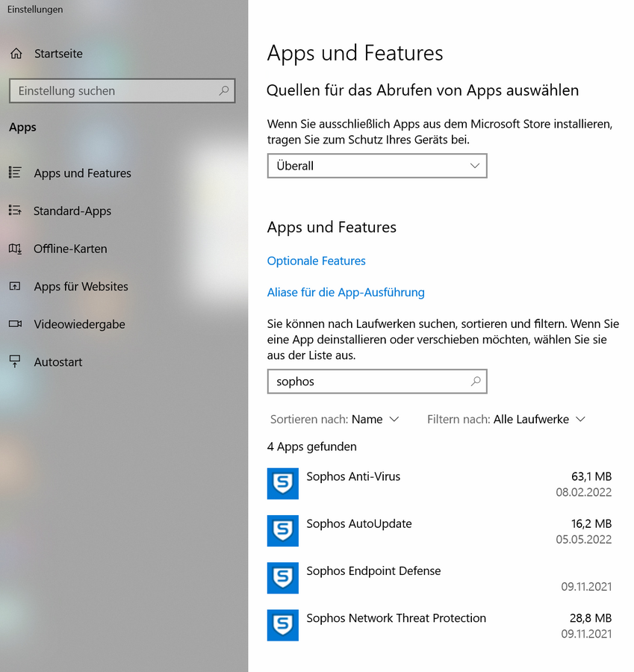Image resolution: width=634 pixels, height=672 pixels.
Task: Open Videowiedergabe section
Action: (80, 325)
